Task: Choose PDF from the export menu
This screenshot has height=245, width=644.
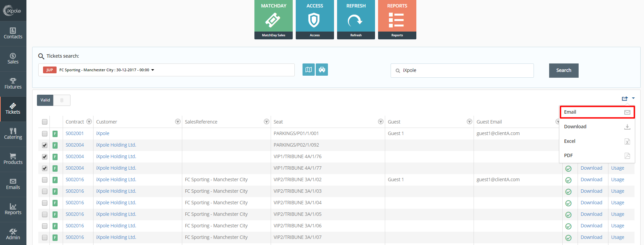Action: click(x=597, y=155)
